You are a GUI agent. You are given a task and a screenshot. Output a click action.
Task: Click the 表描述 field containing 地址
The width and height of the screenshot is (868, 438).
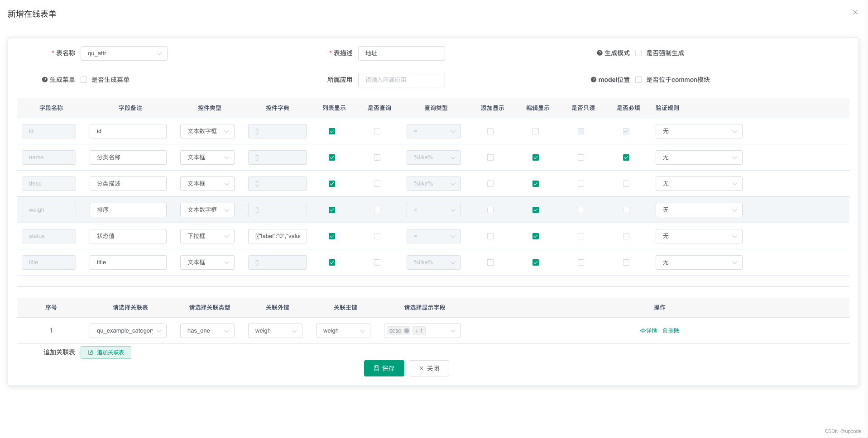[401, 53]
